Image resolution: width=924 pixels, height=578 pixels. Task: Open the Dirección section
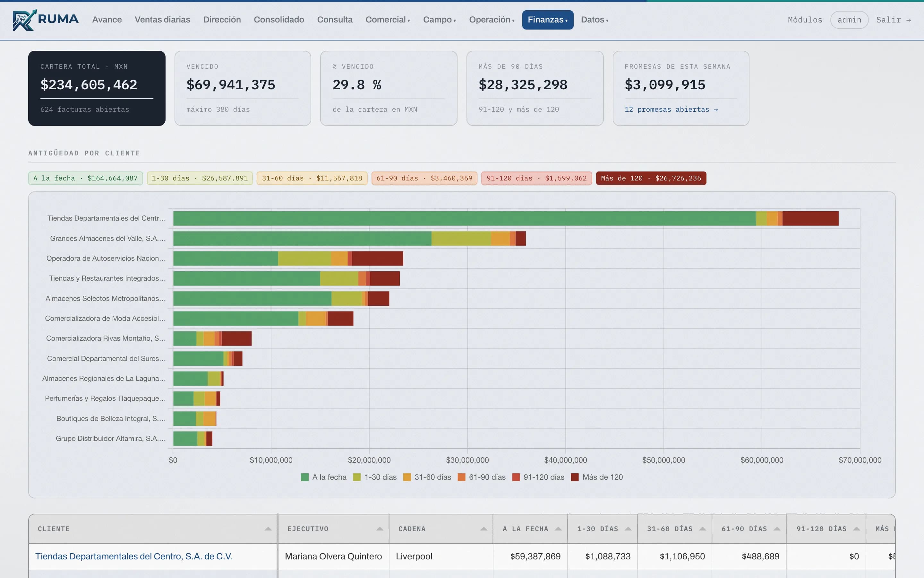click(x=222, y=20)
